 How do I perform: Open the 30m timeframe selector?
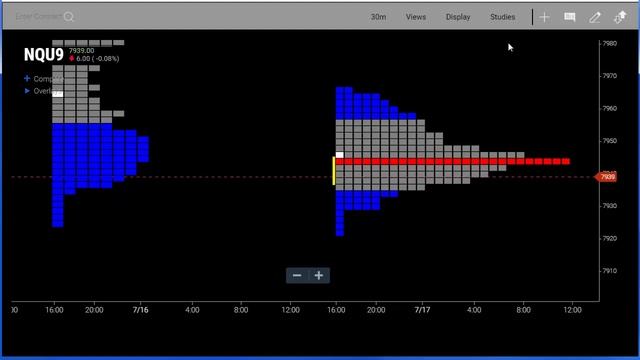tap(378, 17)
